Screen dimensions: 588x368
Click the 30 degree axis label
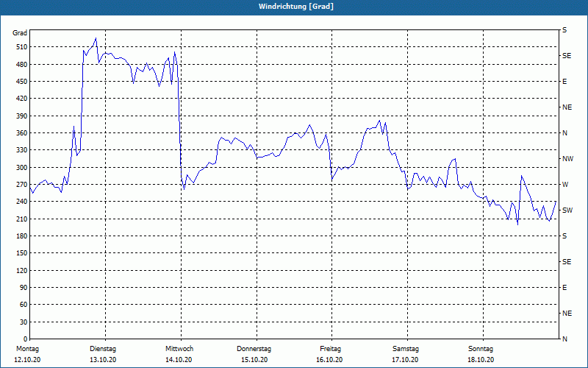point(24,322)
